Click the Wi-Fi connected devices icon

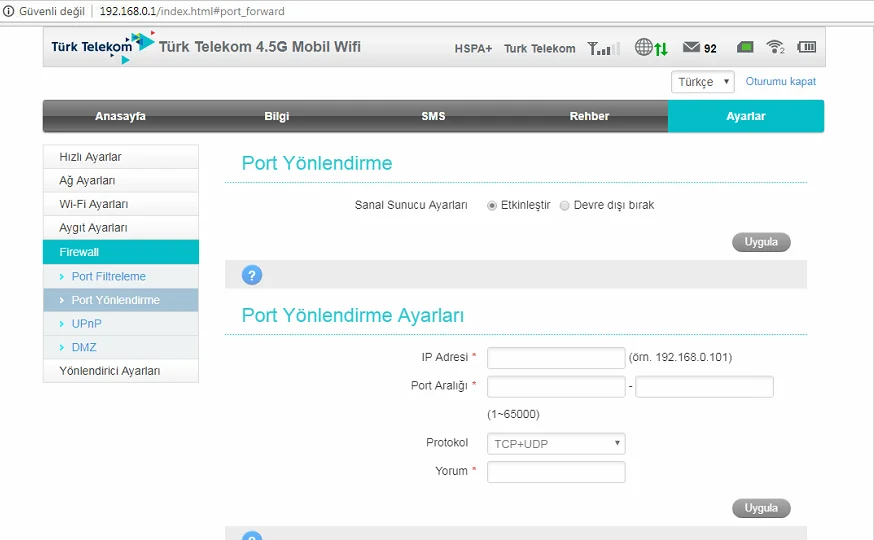point(775,47)
